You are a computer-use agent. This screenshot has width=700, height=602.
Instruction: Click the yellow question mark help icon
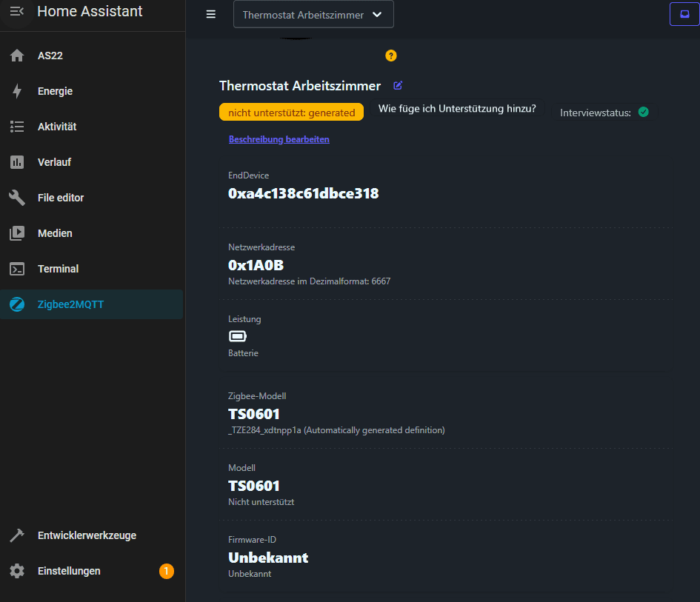[x=391, y=56]
